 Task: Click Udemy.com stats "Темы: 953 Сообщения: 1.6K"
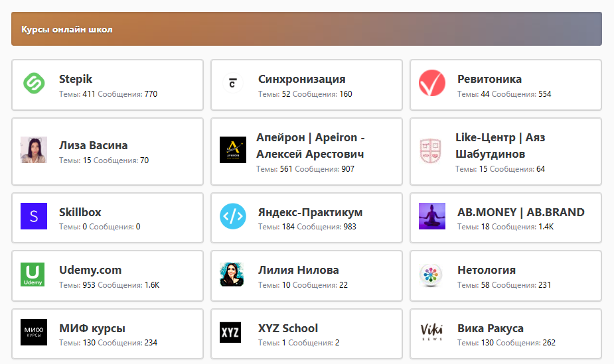(110, 285)
